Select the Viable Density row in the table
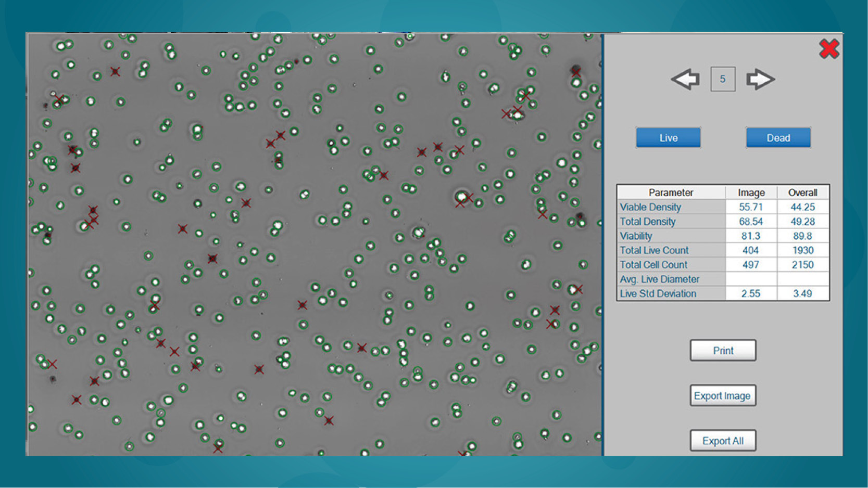 (x=650, y=207)
